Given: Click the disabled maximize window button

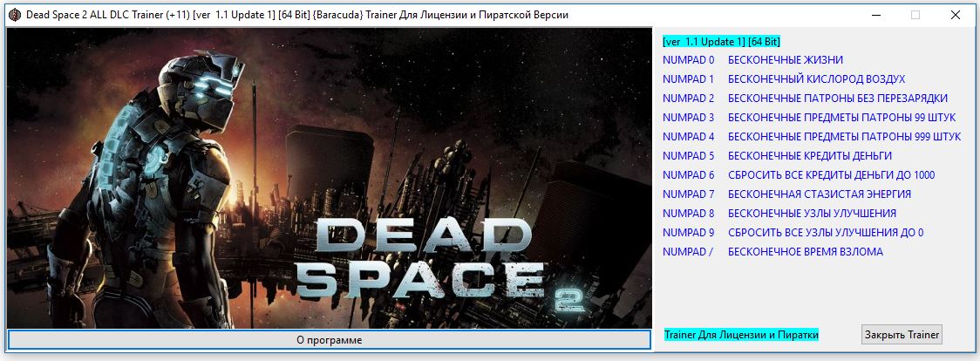Looking at the screenshot, I should click(915, 15).
